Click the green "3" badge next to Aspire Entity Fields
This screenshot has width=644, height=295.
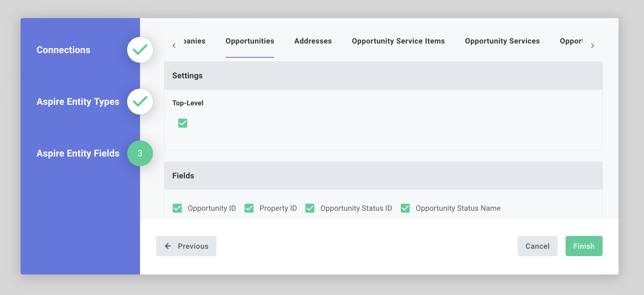pyautogui.click(x=140, y=153)
